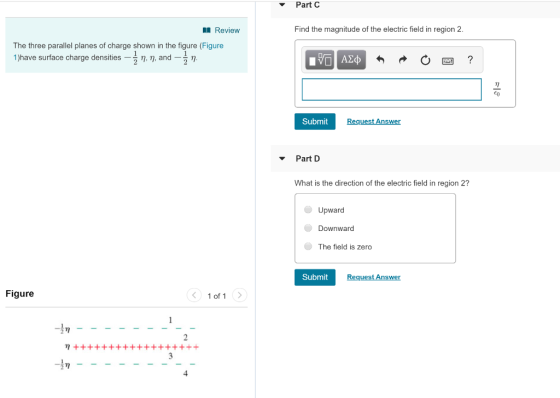Reset the answer with circular arrow
Screen dimensions: 560x398
point(425,60)
